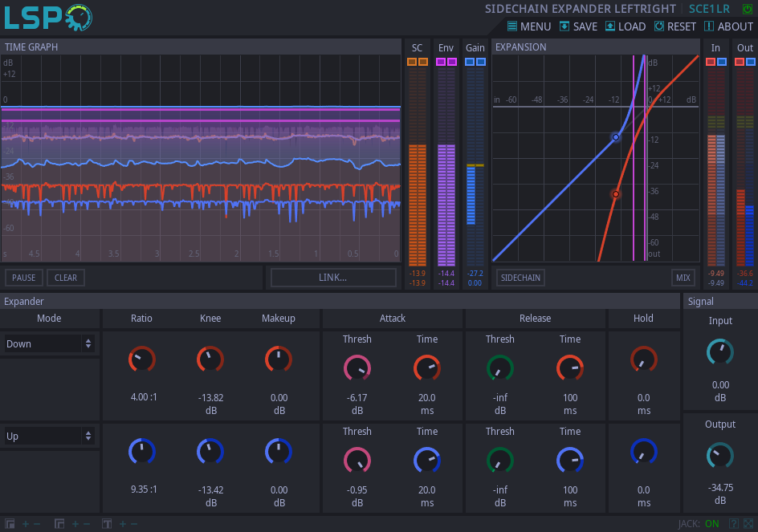Open the LINK... button

[x=333, y=278]
